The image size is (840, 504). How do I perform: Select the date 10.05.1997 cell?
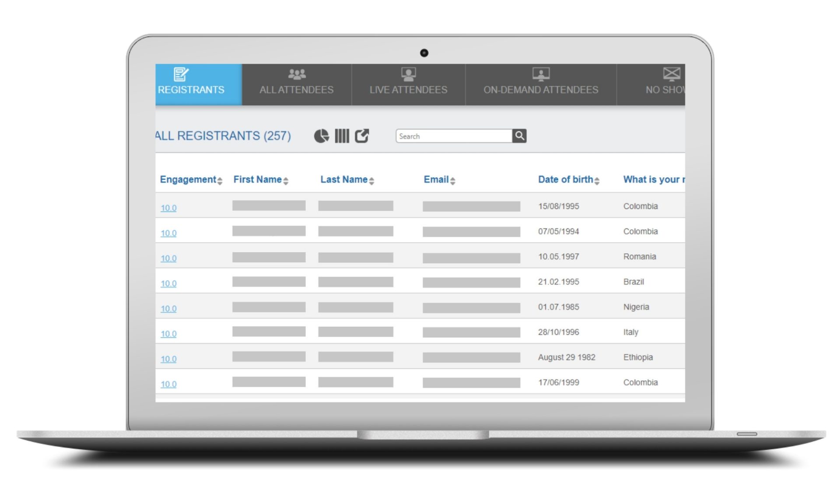click(558, 256)
